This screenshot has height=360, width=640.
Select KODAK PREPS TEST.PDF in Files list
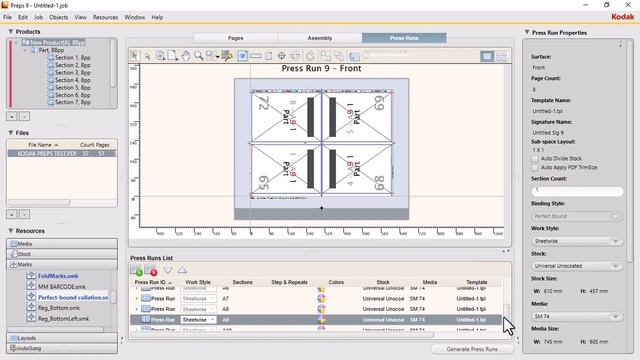click(x=61, y=153)
